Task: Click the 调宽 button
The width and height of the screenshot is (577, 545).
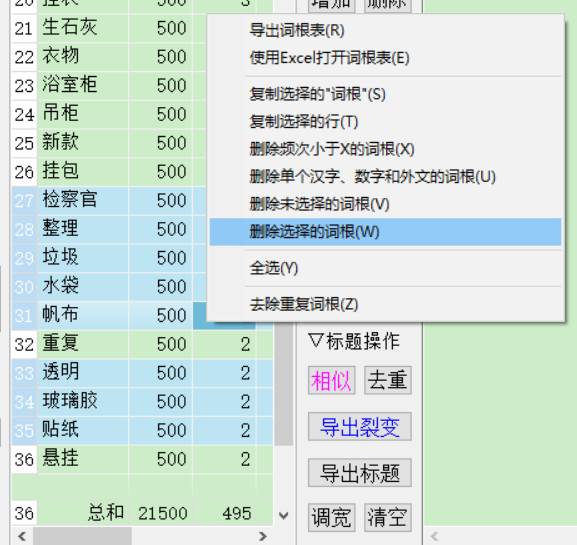Action: point(332,518)
